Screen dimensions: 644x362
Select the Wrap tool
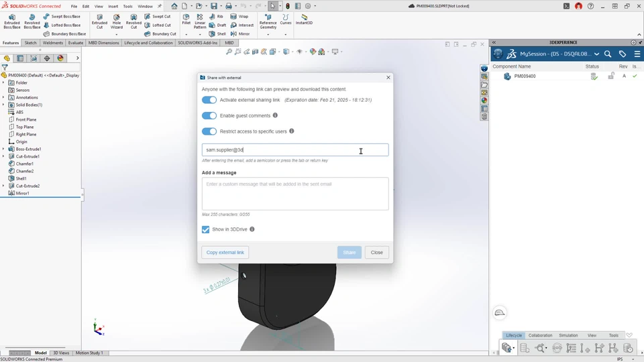(239, 16)
